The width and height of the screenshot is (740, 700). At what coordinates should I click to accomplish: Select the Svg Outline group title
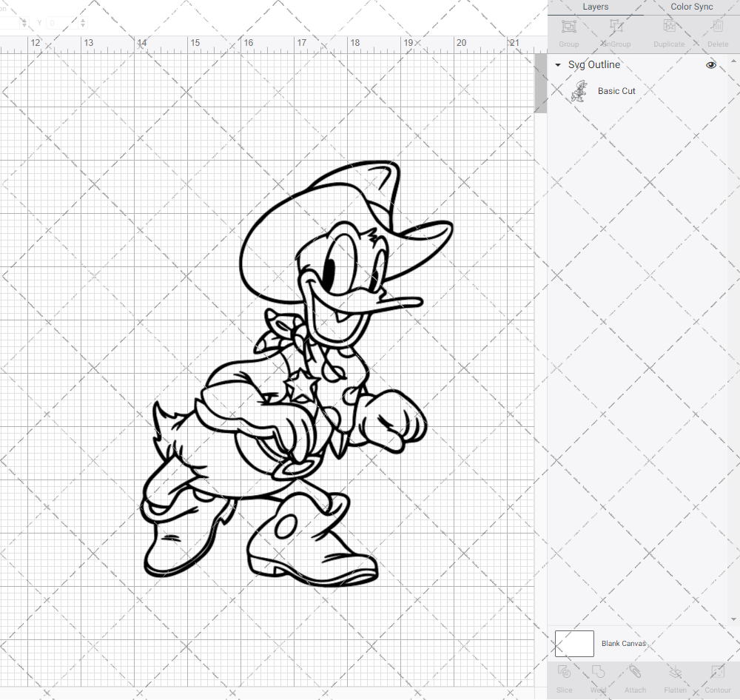[593, 64]
